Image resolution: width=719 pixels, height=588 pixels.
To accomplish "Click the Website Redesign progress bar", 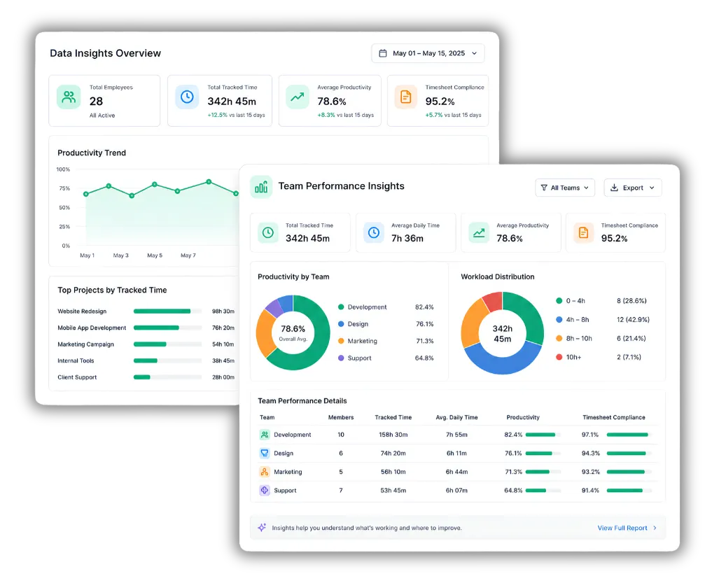I will point(167,311).
